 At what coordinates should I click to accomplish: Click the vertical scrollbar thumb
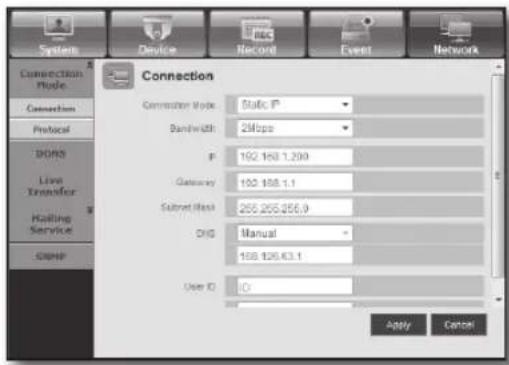[x=498, y=176]
